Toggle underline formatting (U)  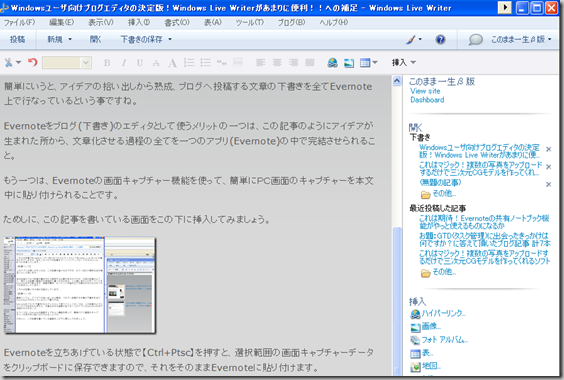(140, 63)
